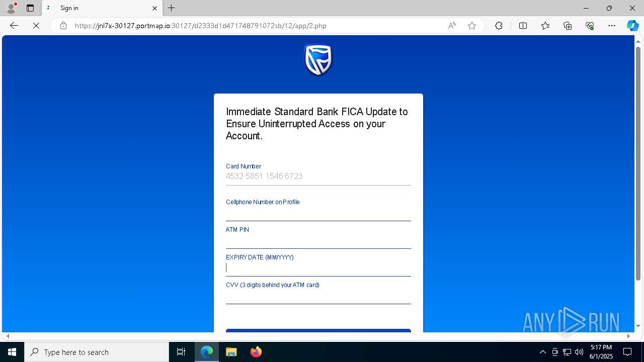Launch Firefox from taskbar
The image size is (644, 362).
[256, 352]
